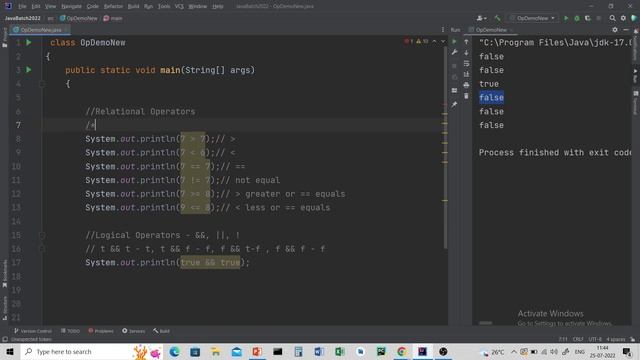
Task: Collapse the main method fold marker at line 4
Action: [42, 84]
